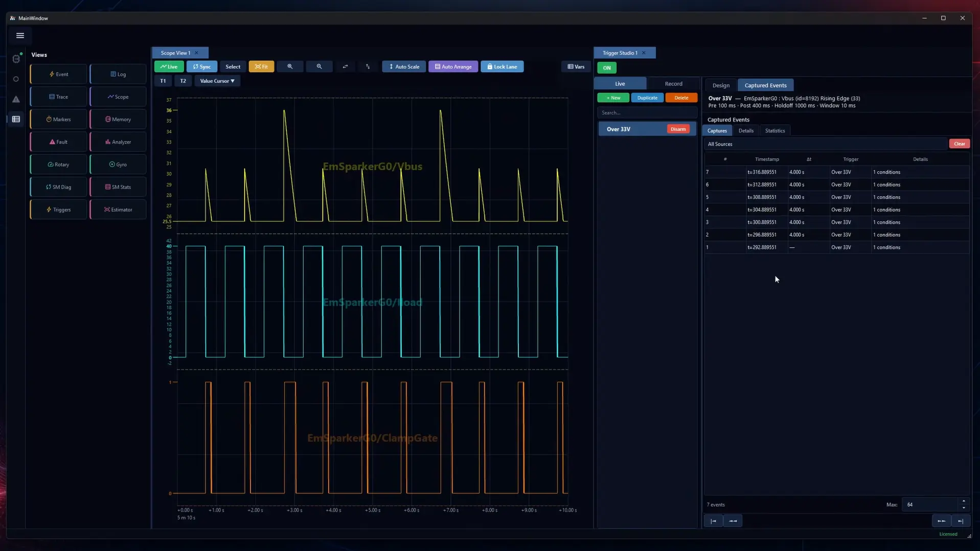Image resolution: width=980 pixels, height=551 pixels.
Task: Close the Trigger Studio 1 tab
Action: (644, 53)
